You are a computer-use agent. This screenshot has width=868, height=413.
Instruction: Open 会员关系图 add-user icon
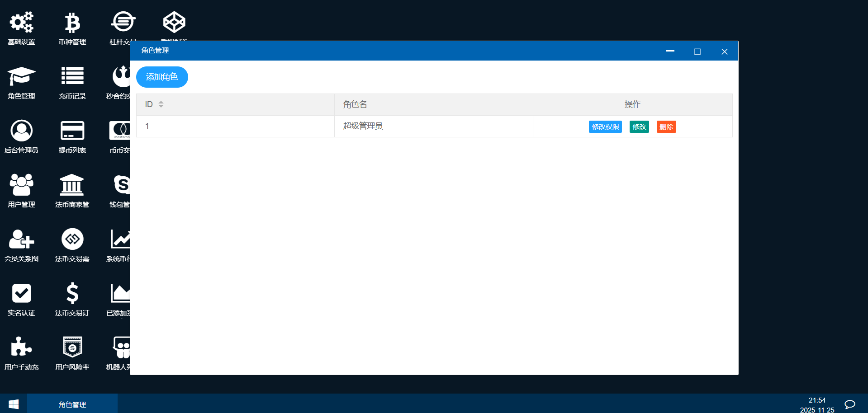[21, 239]
